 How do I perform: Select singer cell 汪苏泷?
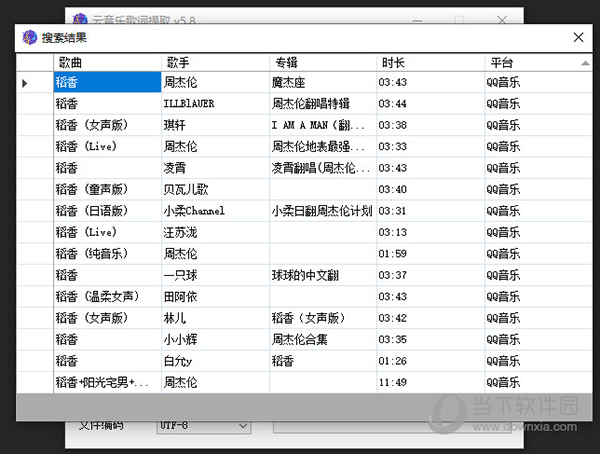coord(215,232)
